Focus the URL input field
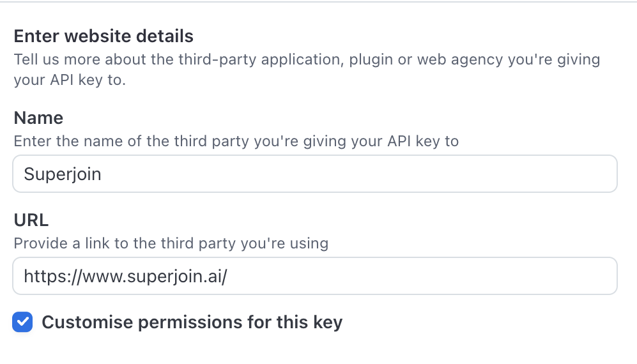The image size is (637, 364). coord(314,276)
